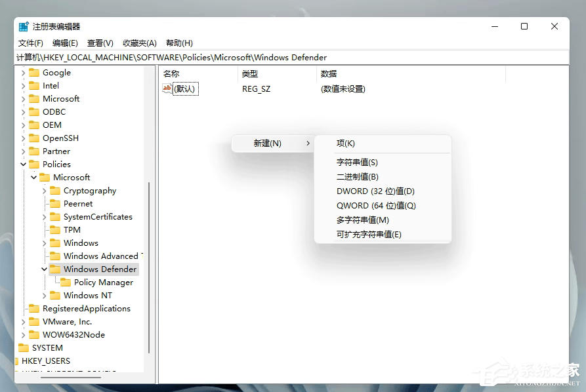The width and height of the screenshot is (586, 392).
Task: Click the TPM folder icon
Action: coord(55,229)
